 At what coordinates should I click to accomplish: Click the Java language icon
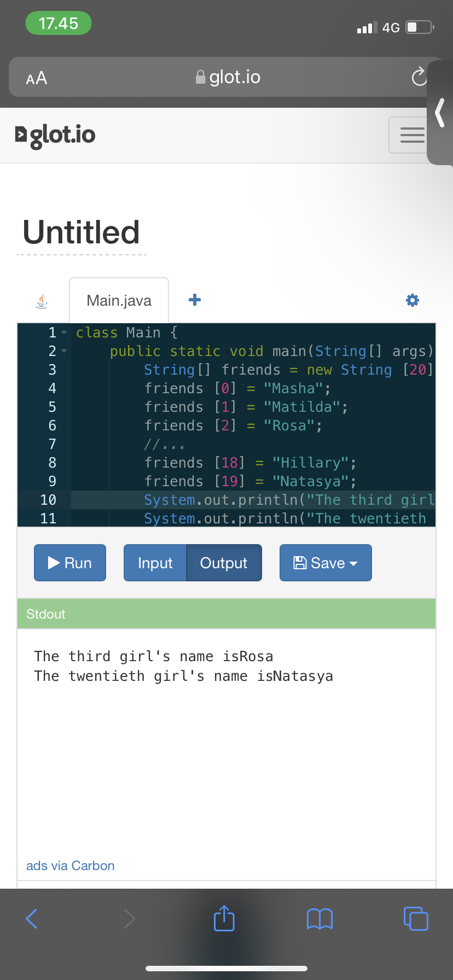[x=42, y=301]
